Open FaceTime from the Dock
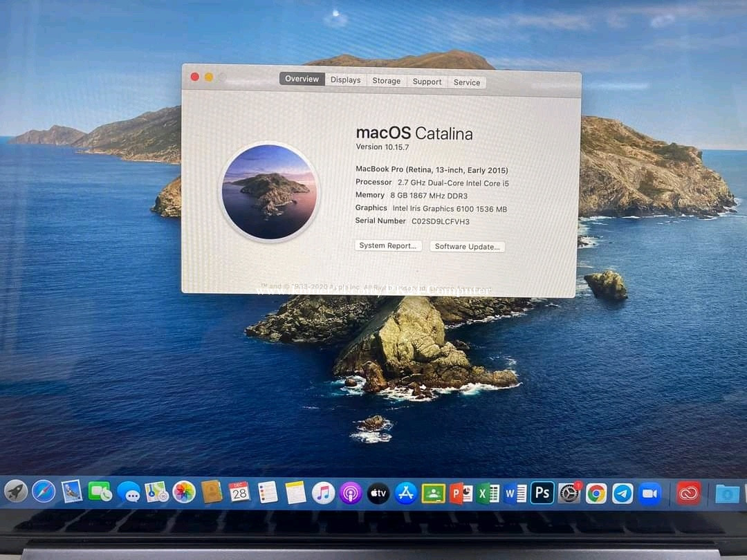 click(100, 492)
